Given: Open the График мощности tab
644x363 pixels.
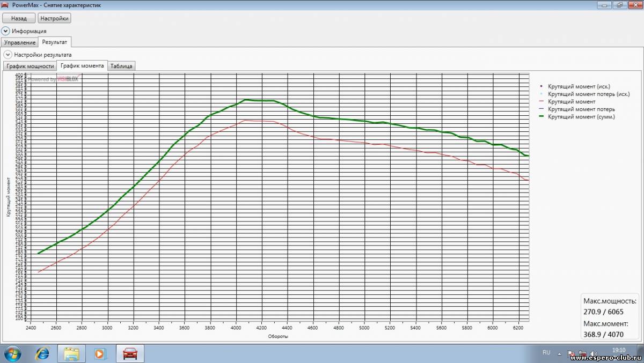Looking at the screenshot, I should (30, 66).
